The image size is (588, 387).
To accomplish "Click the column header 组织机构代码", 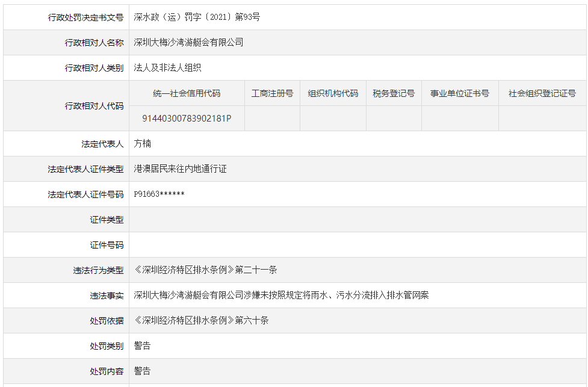I will pyautogui.click(x=333, y=93).
